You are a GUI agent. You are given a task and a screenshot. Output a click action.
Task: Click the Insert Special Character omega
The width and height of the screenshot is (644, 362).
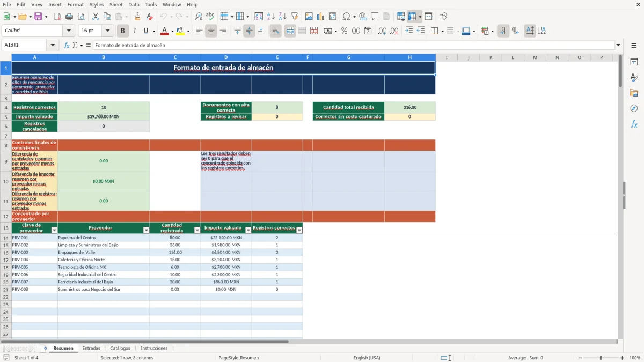[x=346, y=17]
